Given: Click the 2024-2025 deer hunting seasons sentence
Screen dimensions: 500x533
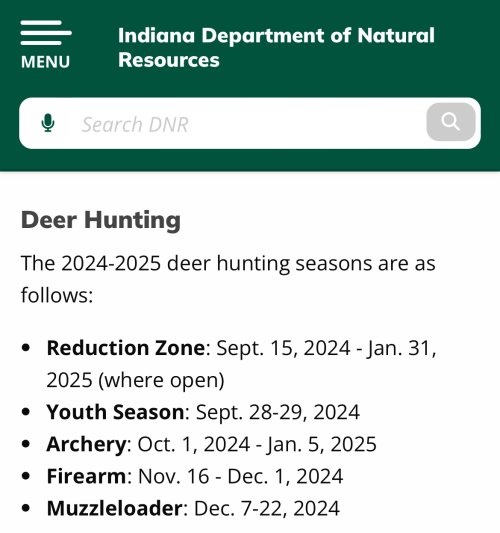Looking at the screenshot, I should coord(228,279).
